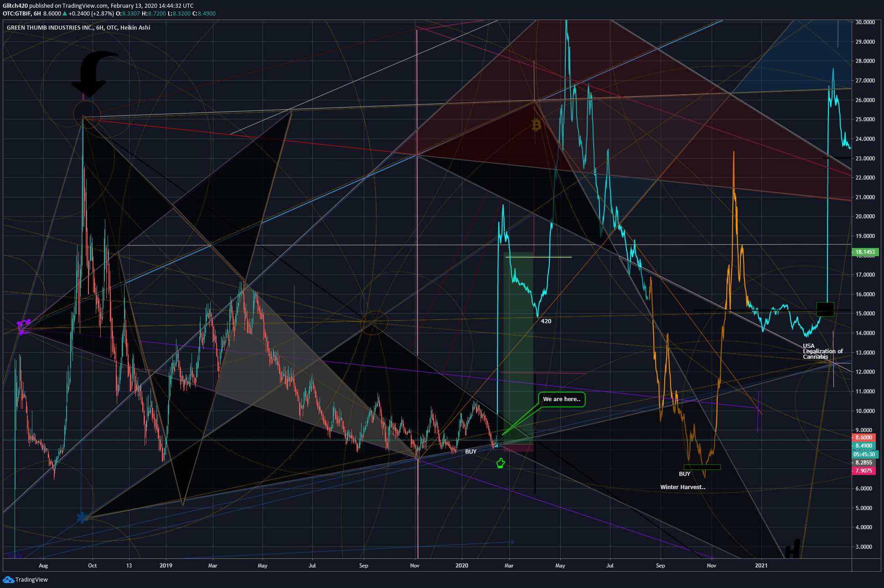This screenshot has width=884, height=588.
Task: Select the 15.0000 price axis label
Action: click(865, 314)
